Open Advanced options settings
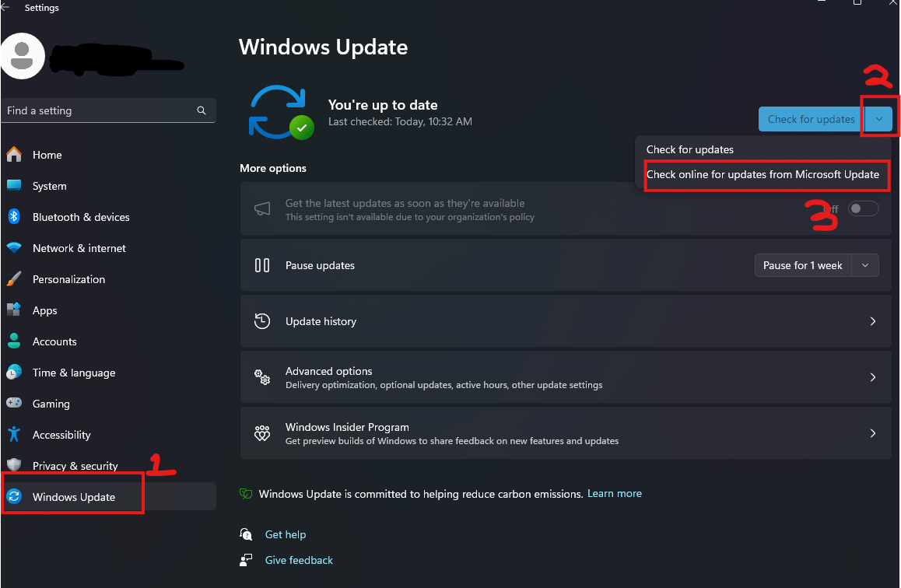This screenshot has width=901, height=588. [566, 377]
